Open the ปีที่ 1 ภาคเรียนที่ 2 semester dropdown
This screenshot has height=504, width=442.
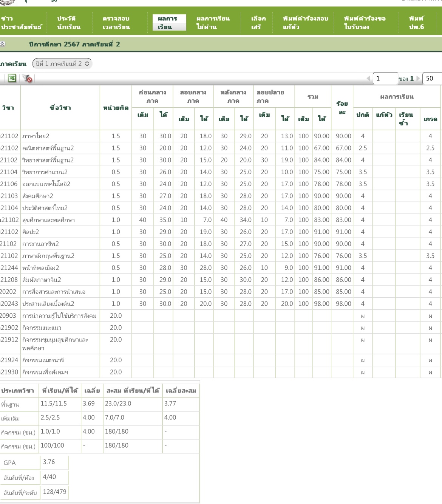coord(62,64)
